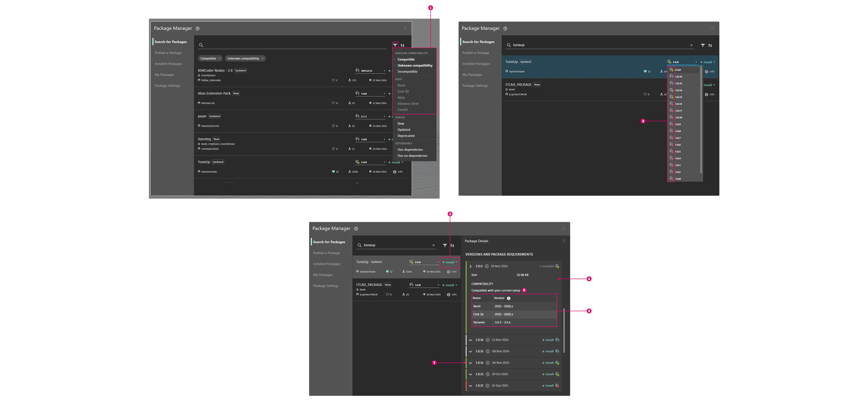Click the heart icon on BIMCoder Nodes package

(x=333, y=80)
